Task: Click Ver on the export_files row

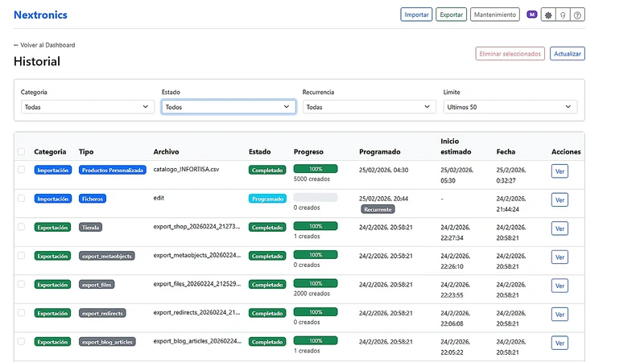Action: pos(559,286)
